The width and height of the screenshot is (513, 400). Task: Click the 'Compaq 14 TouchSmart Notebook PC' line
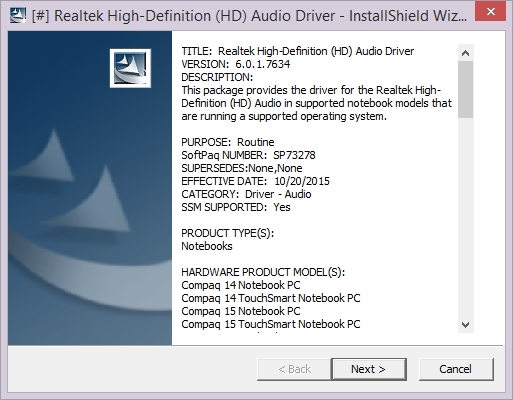(x=271, y=298)
